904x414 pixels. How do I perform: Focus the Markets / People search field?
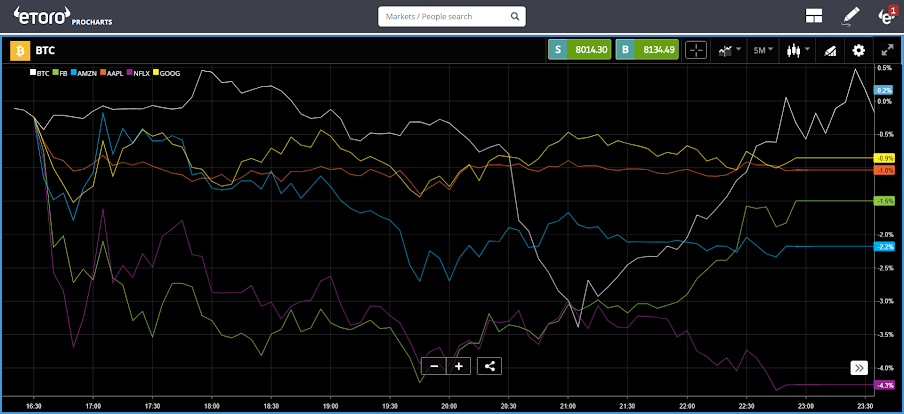(451, 16)
